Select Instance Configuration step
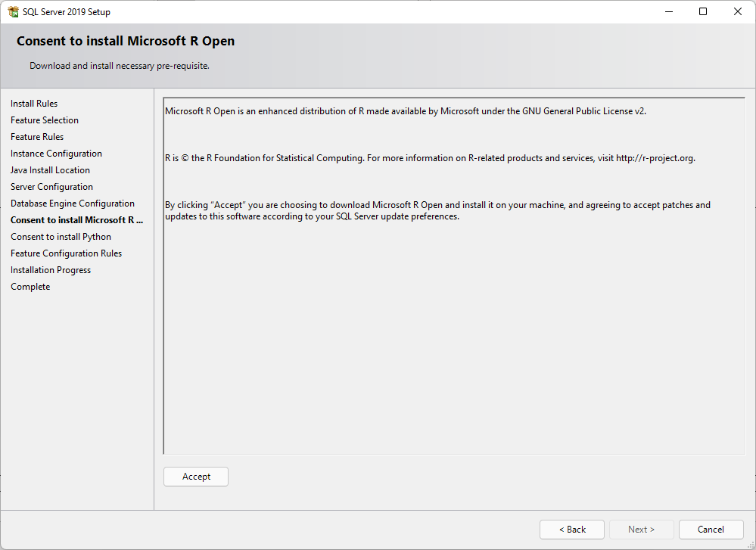Viewport: 756px width, 550px height. coord(57,154)
